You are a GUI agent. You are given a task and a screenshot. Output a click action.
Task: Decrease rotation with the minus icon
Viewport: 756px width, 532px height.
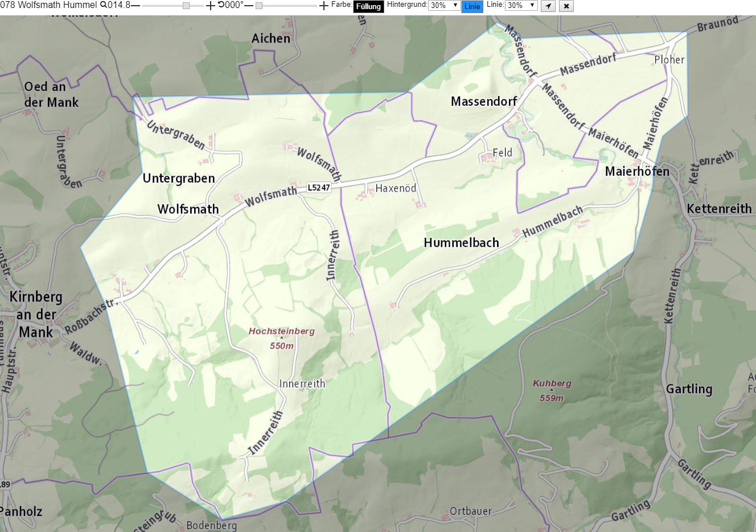tap(249, 6)
